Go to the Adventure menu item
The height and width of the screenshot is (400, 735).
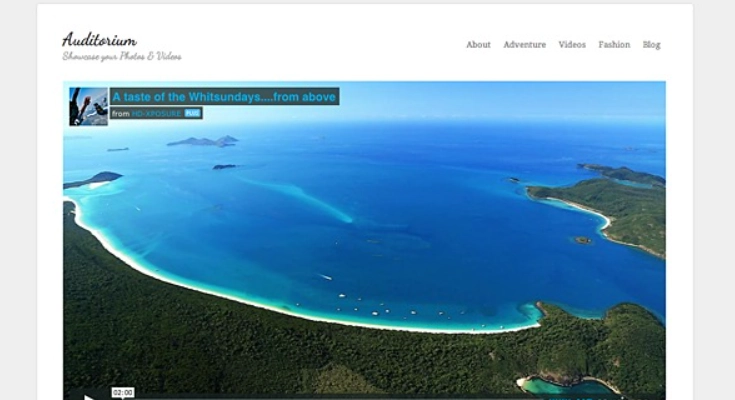(x=525, y=45)
